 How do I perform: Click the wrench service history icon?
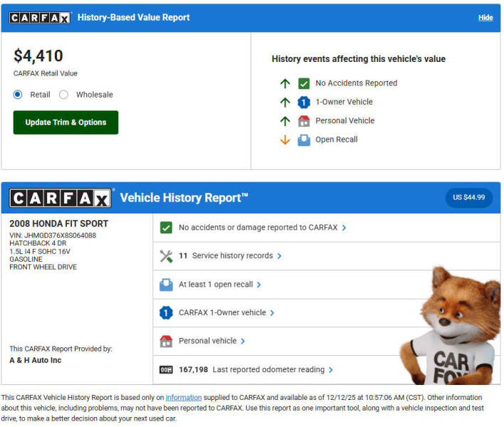point(166,256)
